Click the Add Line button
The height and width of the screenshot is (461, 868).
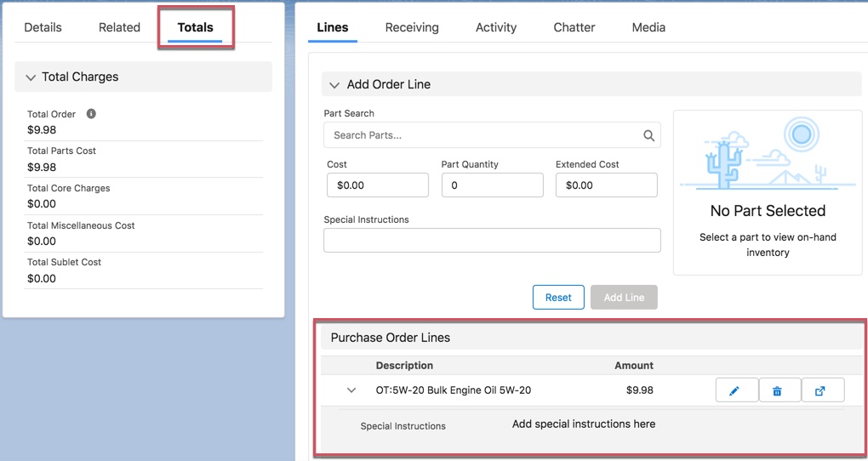(624, 297)
